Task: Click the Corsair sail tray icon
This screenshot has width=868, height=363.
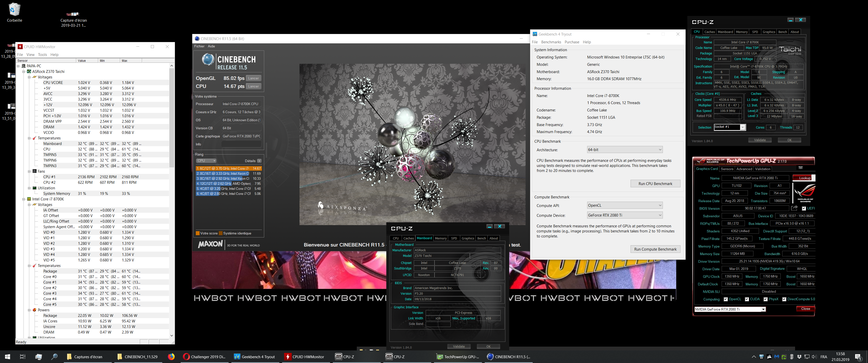Action: click(x=769, y=357)
